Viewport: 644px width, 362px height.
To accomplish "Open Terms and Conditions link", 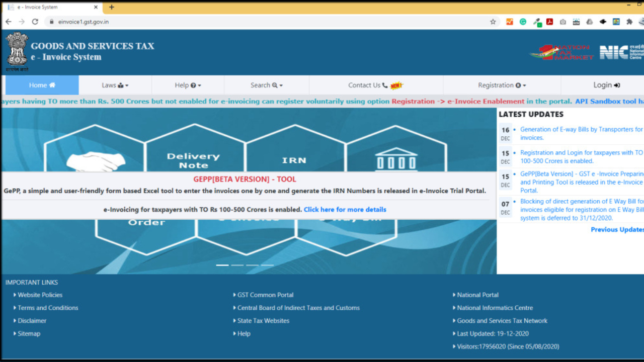I will (x=48, y=308).
